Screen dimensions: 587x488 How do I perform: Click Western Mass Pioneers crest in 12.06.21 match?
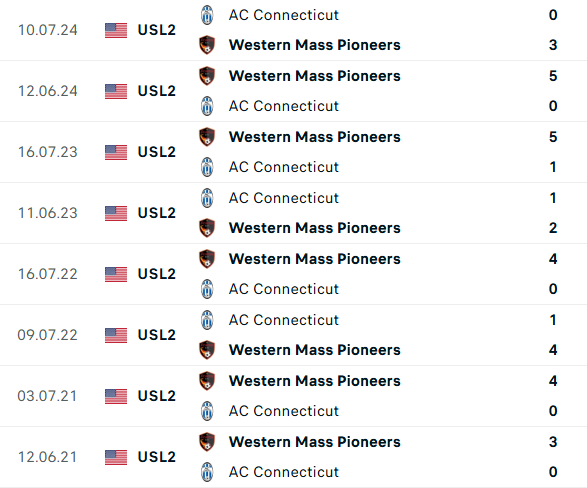[207, 442]
